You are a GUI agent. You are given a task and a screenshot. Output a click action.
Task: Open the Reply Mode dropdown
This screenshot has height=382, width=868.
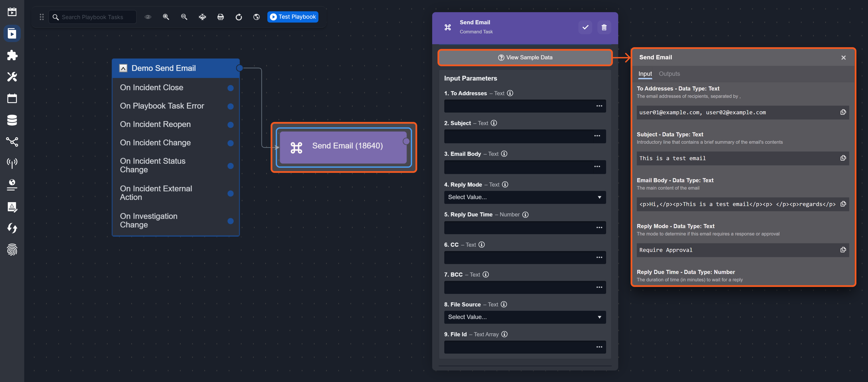[525, 197]
